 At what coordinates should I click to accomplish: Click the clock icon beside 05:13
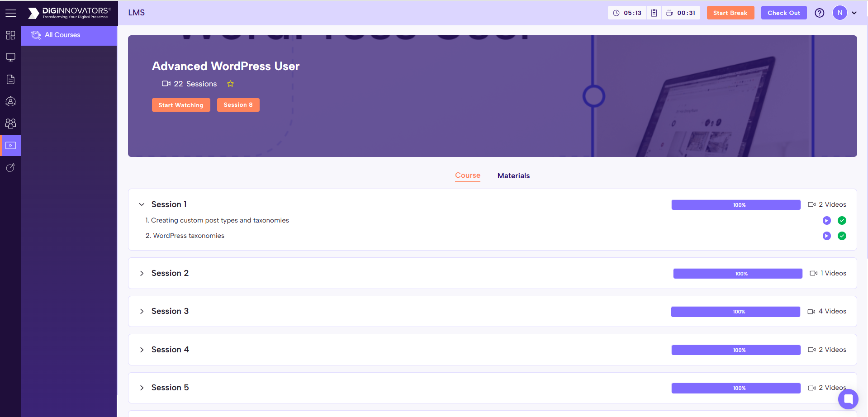[616, 13]
